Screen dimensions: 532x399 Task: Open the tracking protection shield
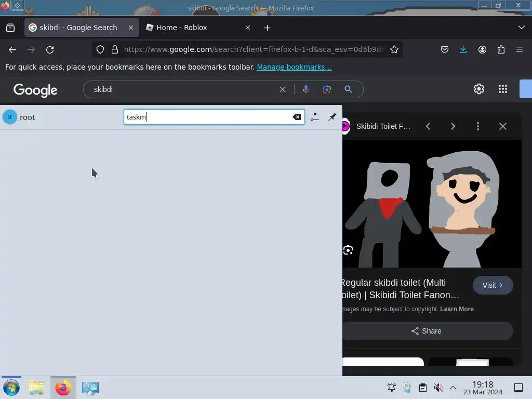click(x=100, y=49)
